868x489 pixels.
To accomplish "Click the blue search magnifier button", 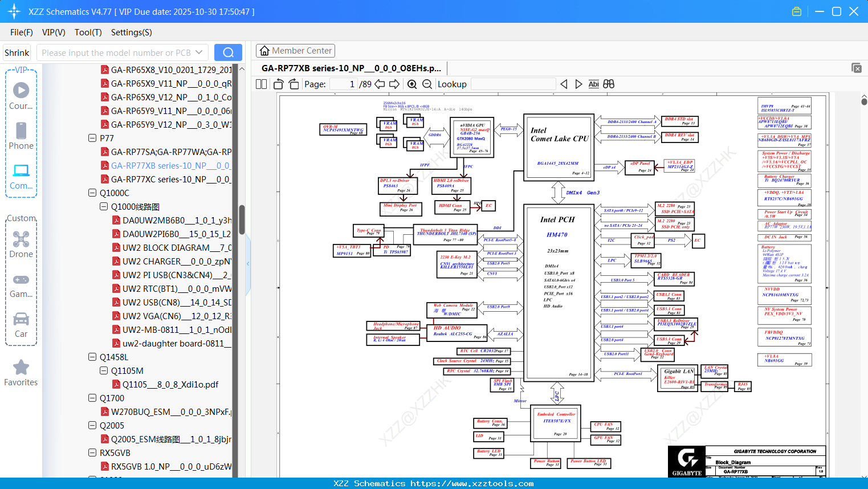I will point(228,52).
